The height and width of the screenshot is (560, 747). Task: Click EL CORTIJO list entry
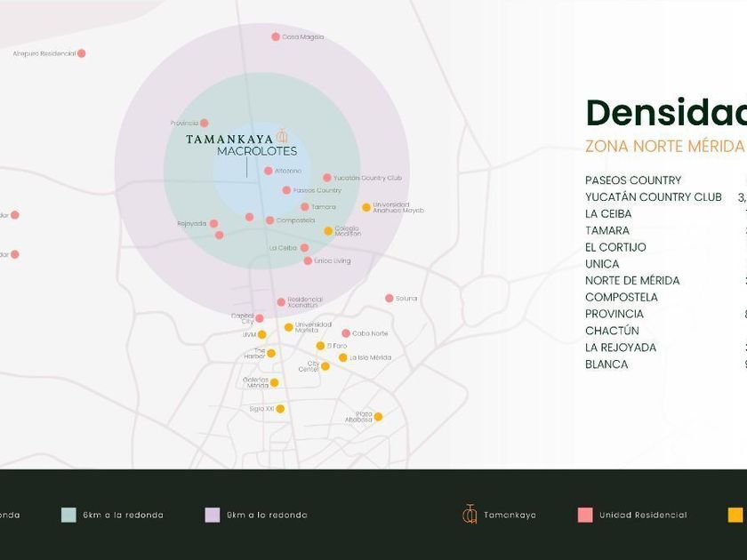(615, 247)
